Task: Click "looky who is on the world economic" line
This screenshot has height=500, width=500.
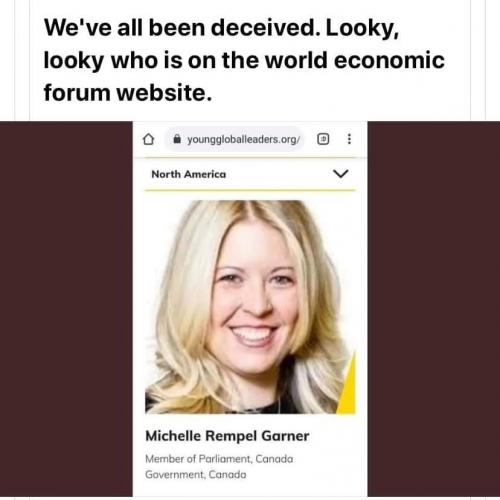Action: coord(244,60)
